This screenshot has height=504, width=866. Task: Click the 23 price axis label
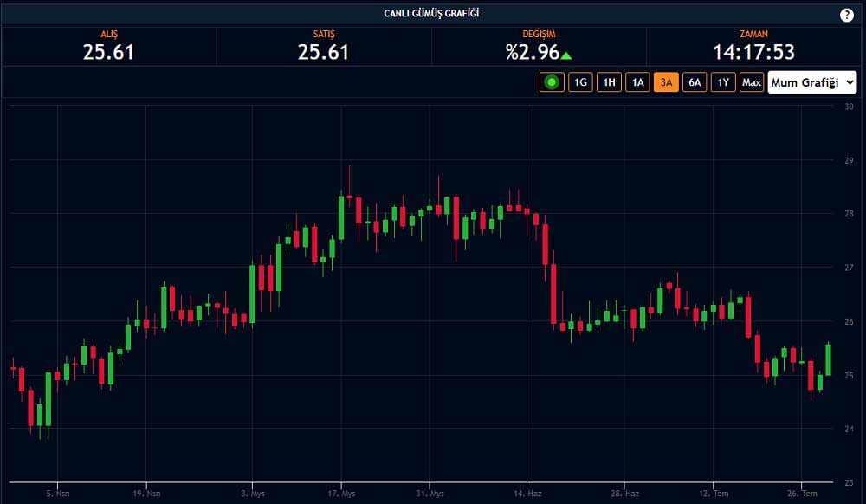pos(849,482)
